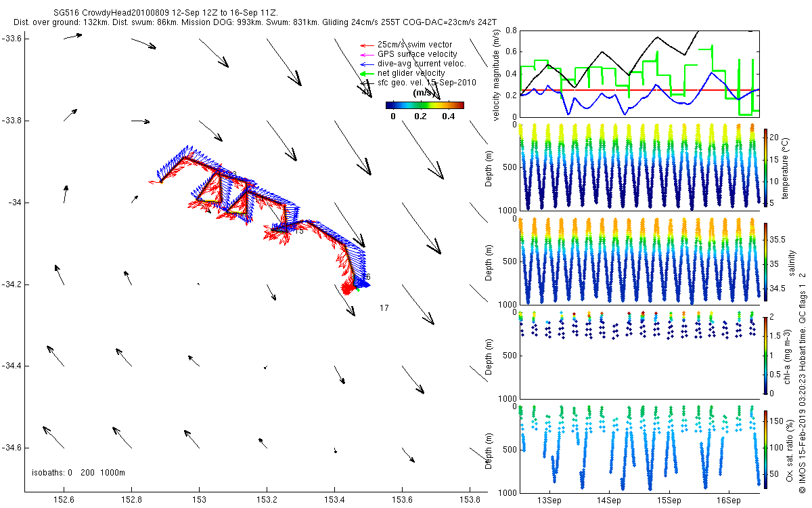
Task: Select the 'dive-avg current veloc.' legend label
Action: tap(422, 64)
